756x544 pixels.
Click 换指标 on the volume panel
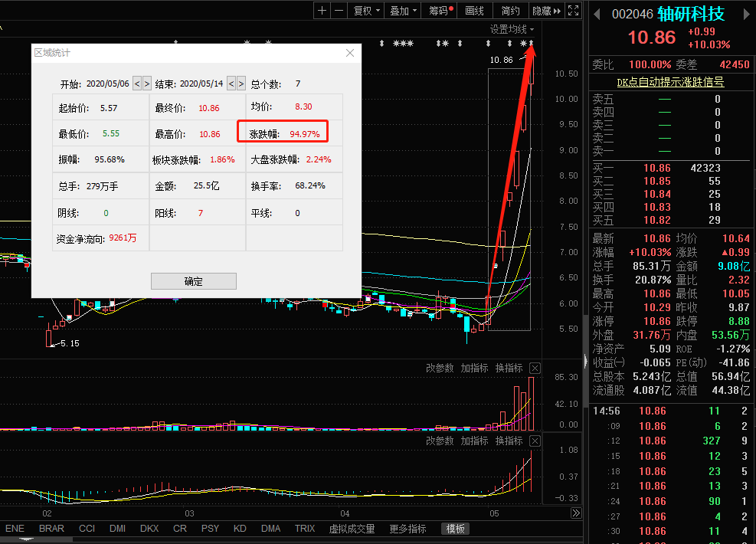point(509,369)
